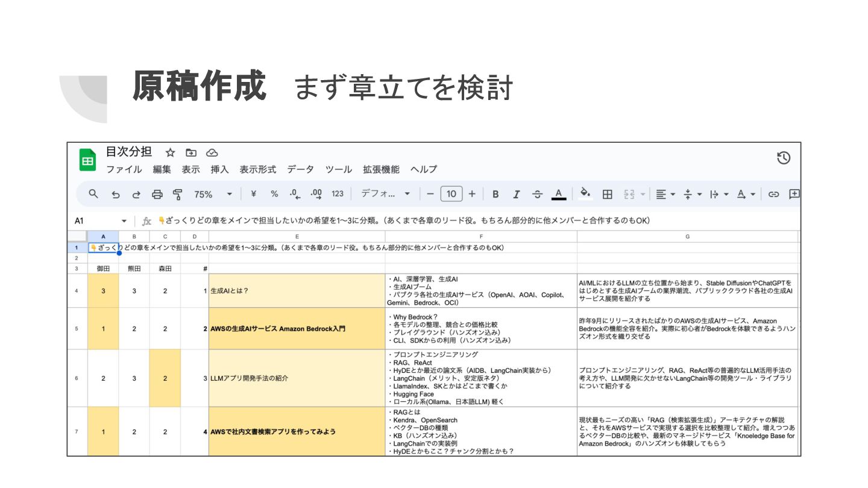Toggle italic formatting
The height and width of the screenshot is (488, 868).
pos(517,194)
